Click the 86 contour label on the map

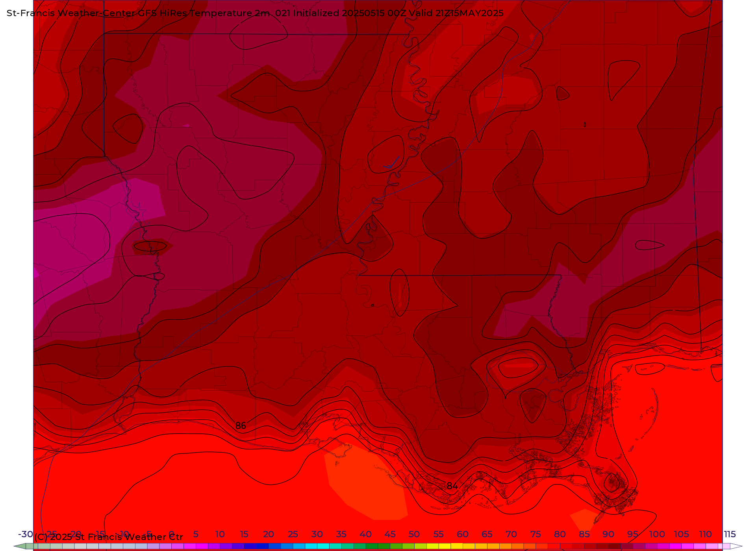241,426
